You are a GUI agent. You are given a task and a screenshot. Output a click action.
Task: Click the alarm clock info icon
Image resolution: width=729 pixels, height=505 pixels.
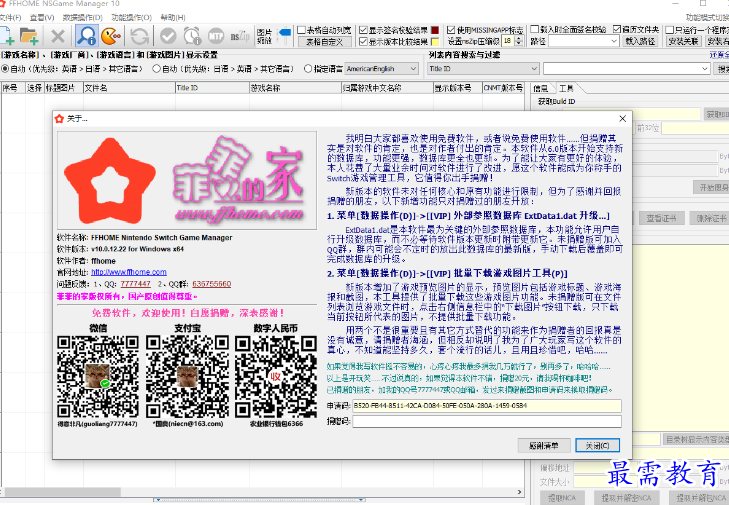192,36
